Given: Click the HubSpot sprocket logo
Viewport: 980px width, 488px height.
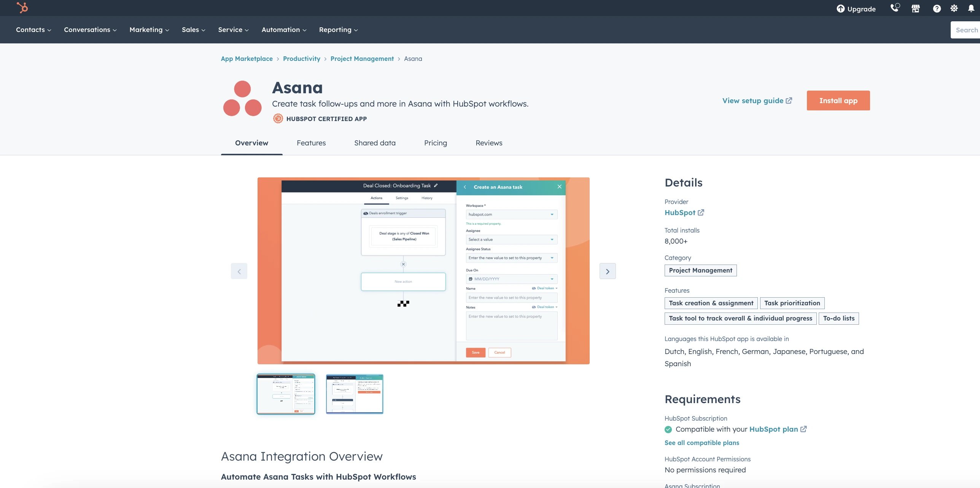Looking at the screenshot, I should tap(22, 8).
